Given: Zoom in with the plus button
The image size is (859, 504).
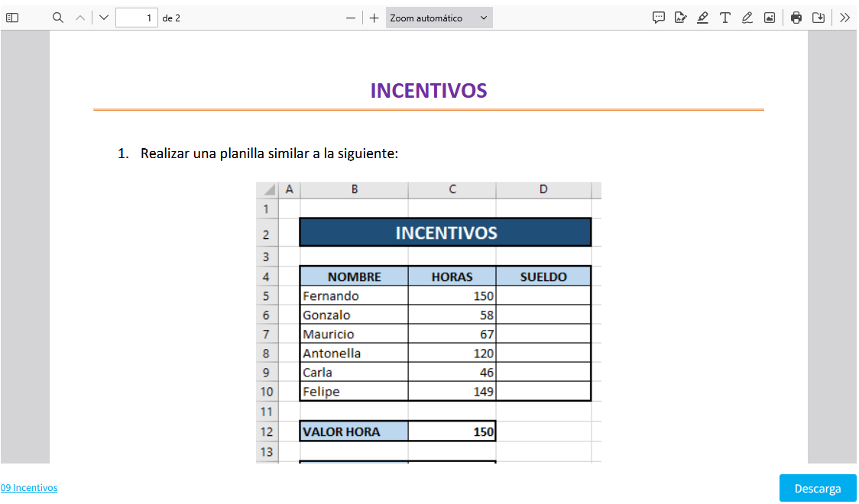Looking at the screenshot, I should (374, 18).
